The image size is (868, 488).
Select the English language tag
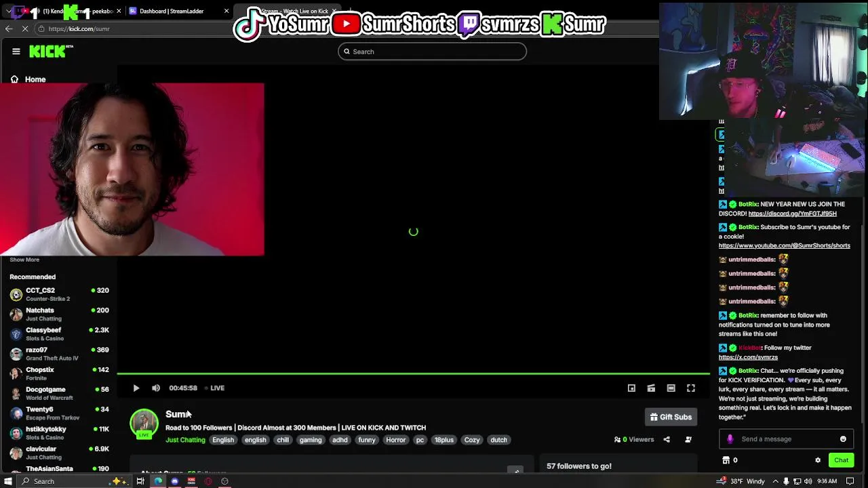click(x=223, y=440)
